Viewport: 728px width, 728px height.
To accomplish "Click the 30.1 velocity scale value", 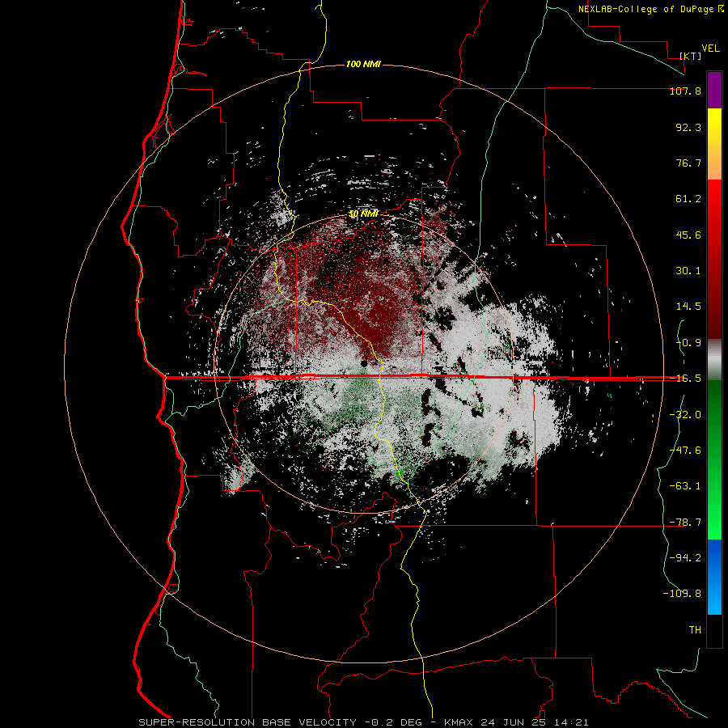I will (688, 271).
